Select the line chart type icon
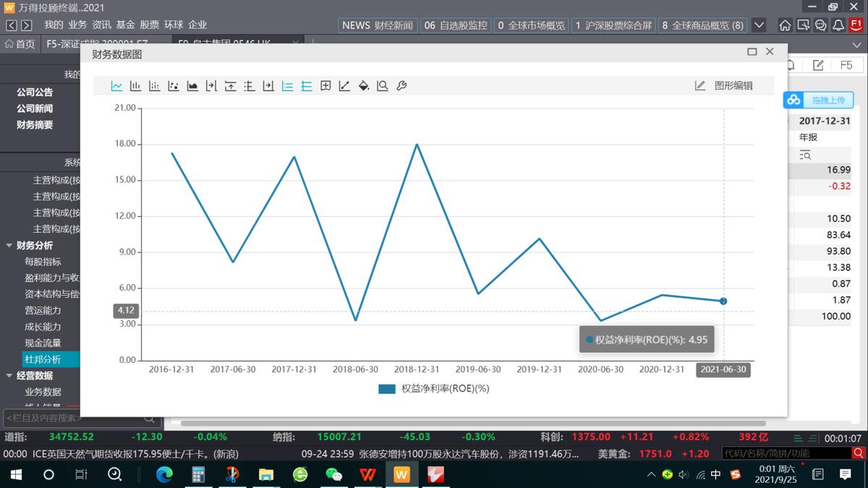This screenshot has height=488, width=868. click(116, 86)
